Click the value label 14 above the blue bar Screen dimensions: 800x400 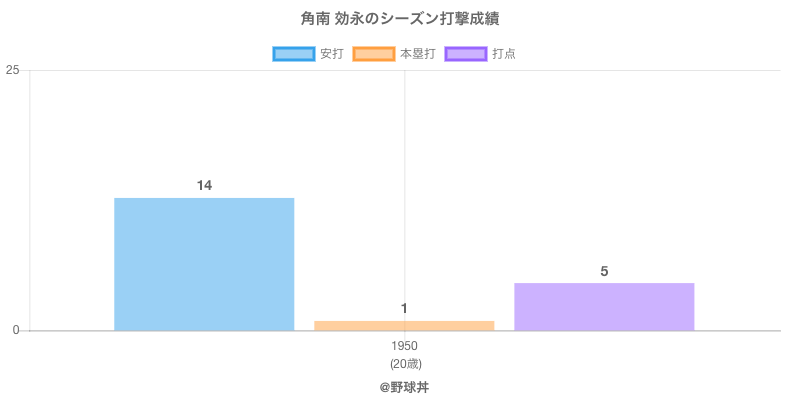204,185
